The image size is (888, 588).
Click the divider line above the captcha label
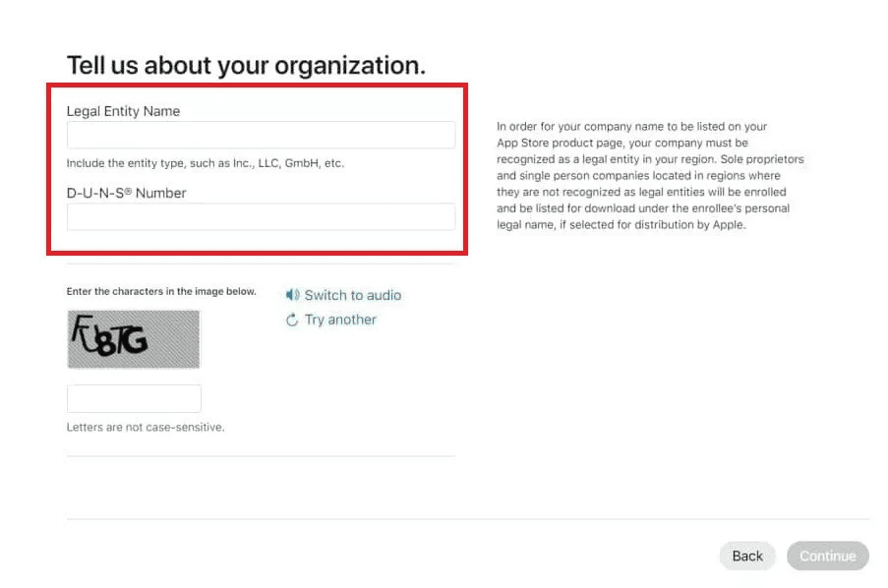point(261,264)
